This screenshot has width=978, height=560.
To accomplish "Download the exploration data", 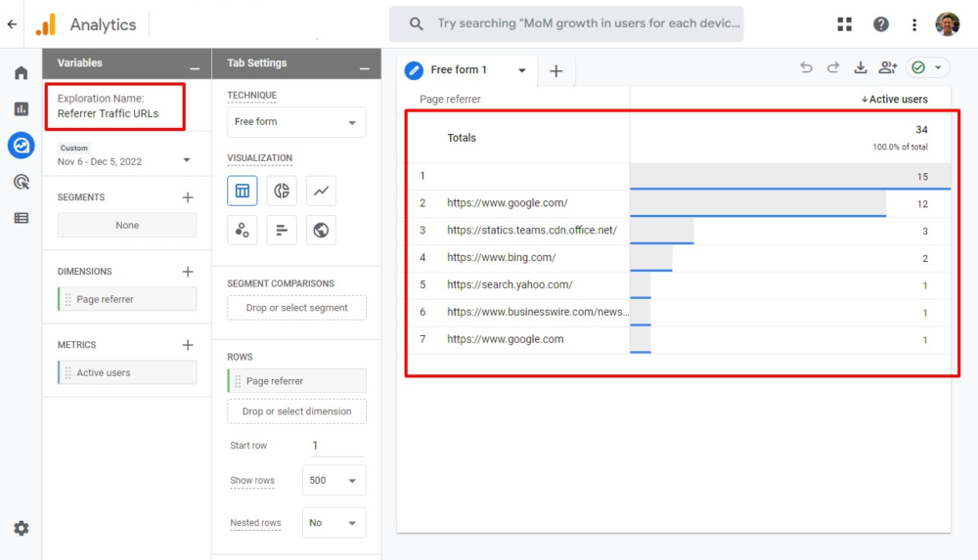I will (860, 67).
